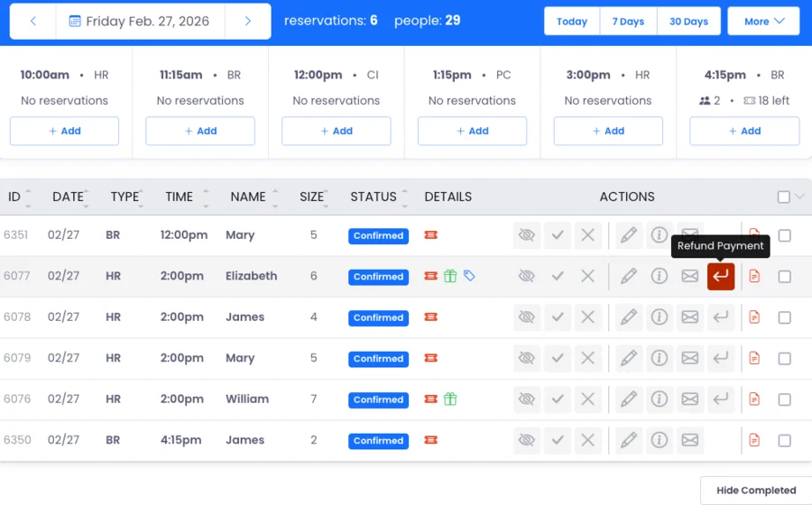Open date picker Friday Feb. 27, 2026
812x505 pixels.
[x=140, y=22]
